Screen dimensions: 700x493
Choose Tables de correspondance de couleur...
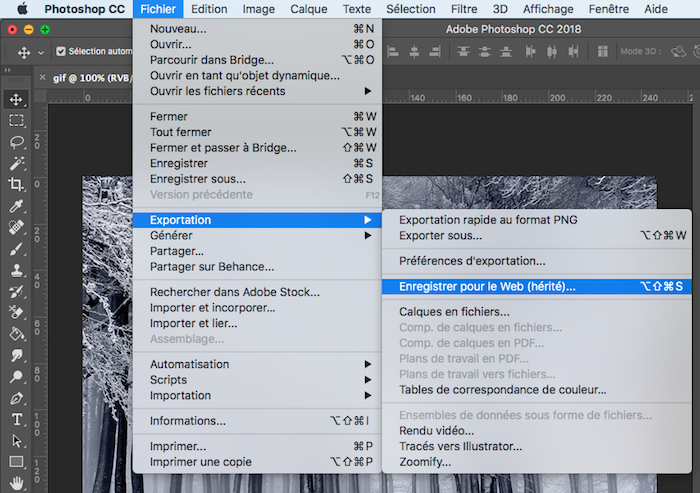click(537, 390)
